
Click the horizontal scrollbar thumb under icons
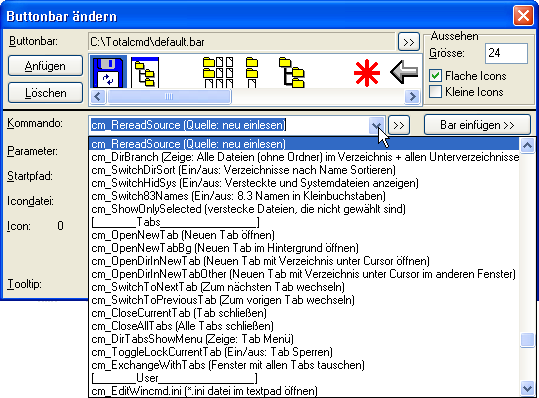(169, 97)
